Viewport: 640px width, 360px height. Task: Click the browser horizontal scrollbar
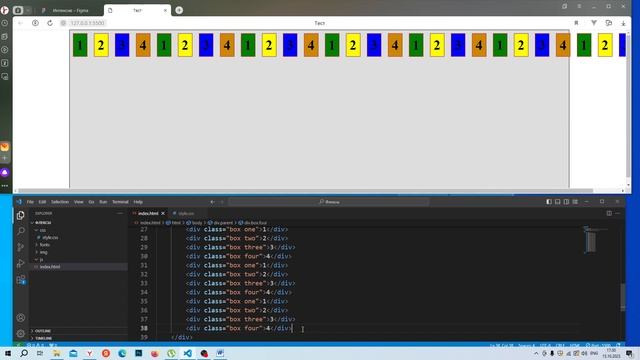click(305, 191)
